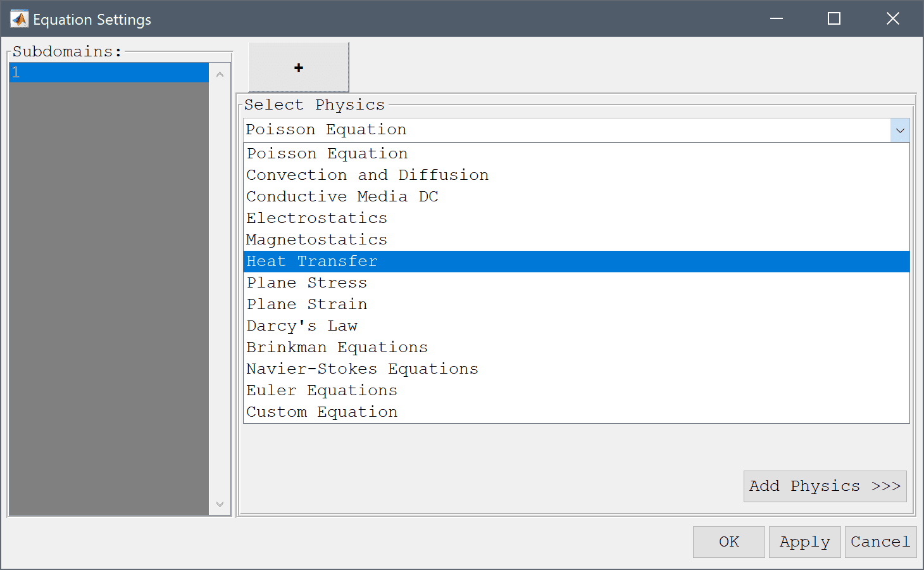Select Custom Equation option
This screenshot has height=570, width=924.
tap(577, 412)
